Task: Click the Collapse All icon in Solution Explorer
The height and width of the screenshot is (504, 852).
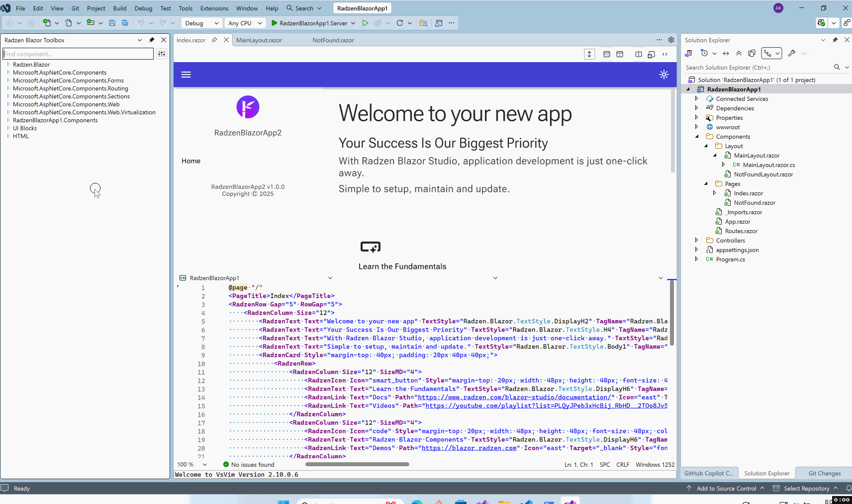Action: pyautogui.click(x=739, y=53)
